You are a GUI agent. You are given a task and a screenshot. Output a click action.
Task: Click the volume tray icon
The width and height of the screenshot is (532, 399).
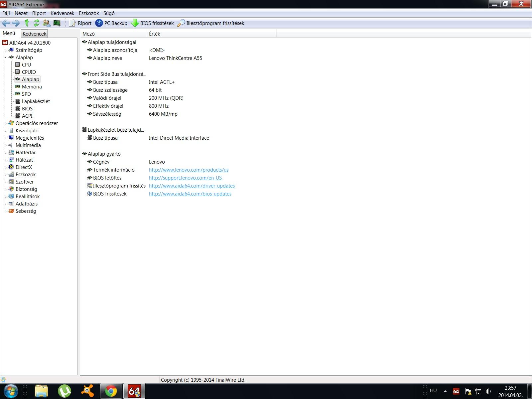[488, 391]
